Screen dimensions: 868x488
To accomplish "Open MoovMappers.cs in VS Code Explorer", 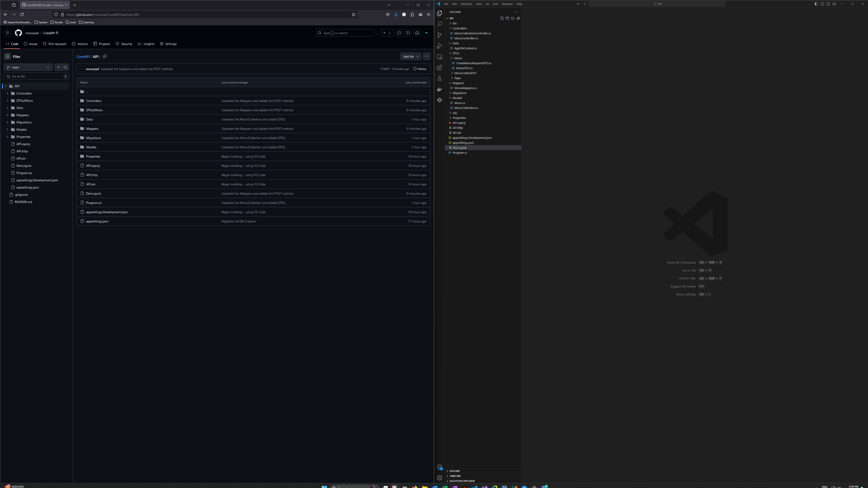I will tap(465, 88).
